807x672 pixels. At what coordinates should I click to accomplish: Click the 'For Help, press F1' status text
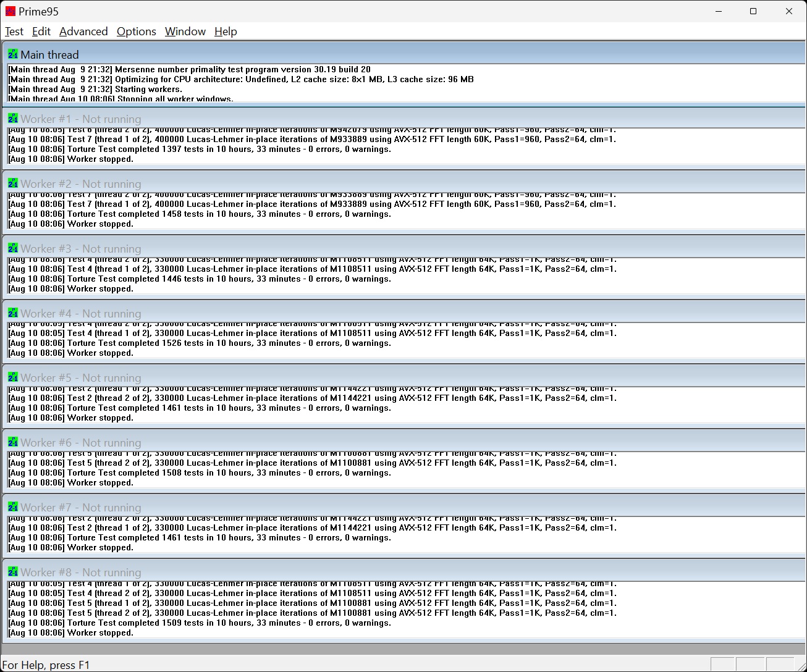click(46, 665)
